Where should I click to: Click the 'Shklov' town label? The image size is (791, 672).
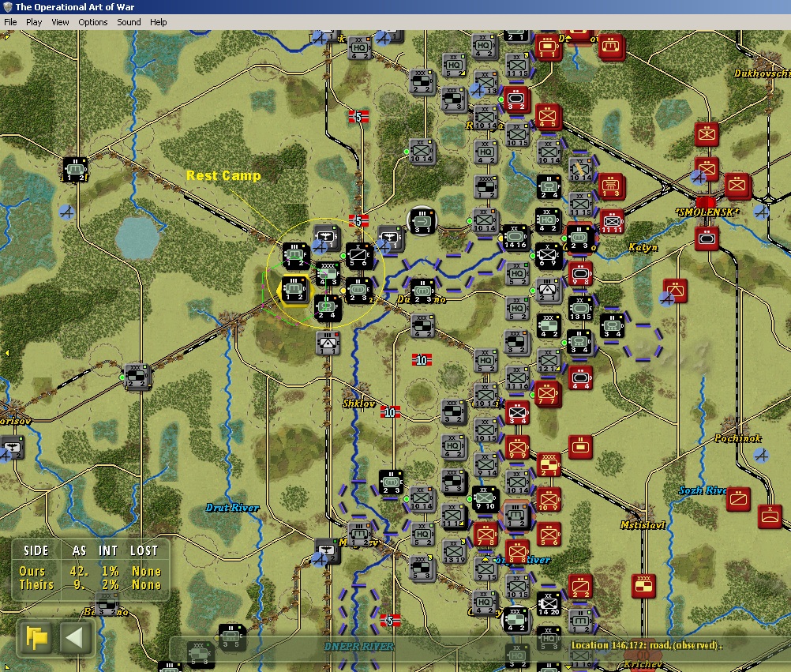pos(358,403)
